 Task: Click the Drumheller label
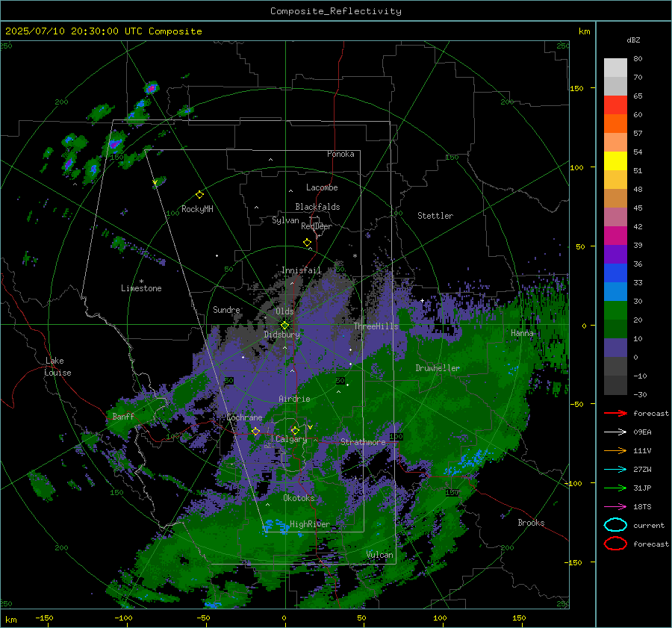point(437,368)
